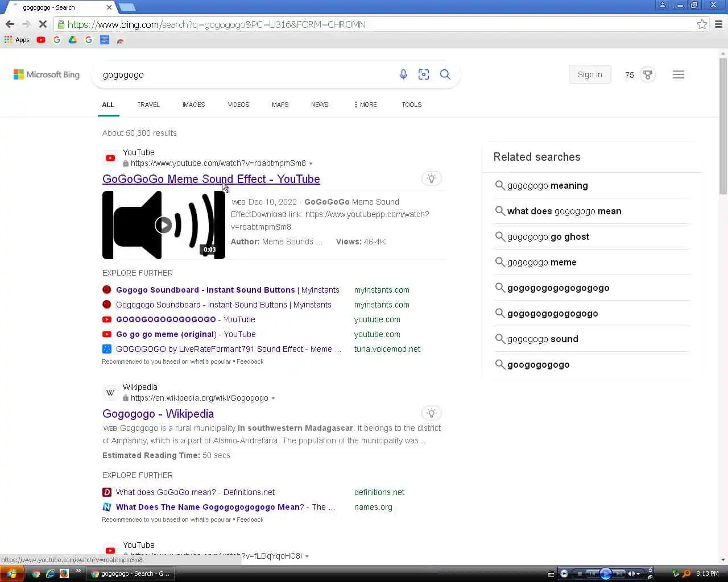
Task: Start a voice search with the microphone icon
Action: [x=403, y=74]
